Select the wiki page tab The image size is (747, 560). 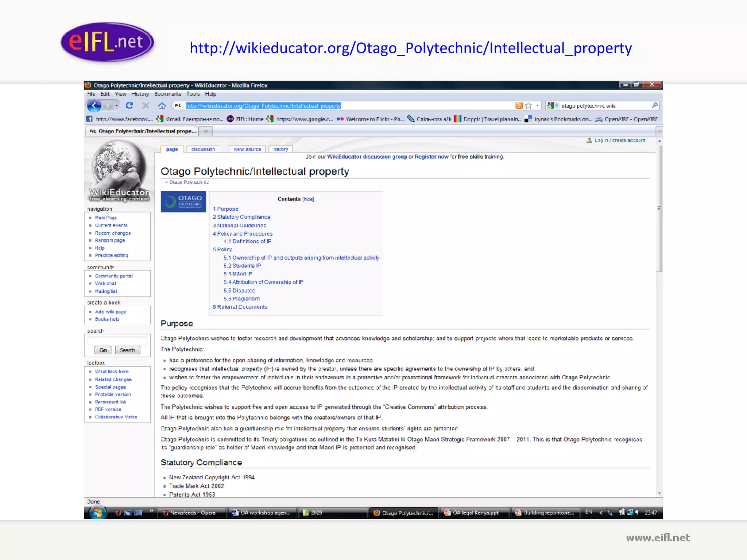tap(172, 149)
